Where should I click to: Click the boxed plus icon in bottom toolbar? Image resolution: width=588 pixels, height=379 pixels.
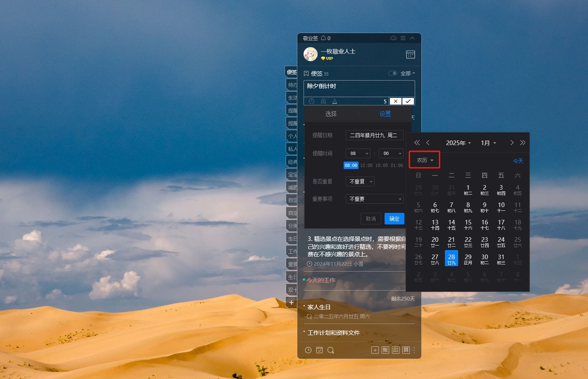pos(375,350)
